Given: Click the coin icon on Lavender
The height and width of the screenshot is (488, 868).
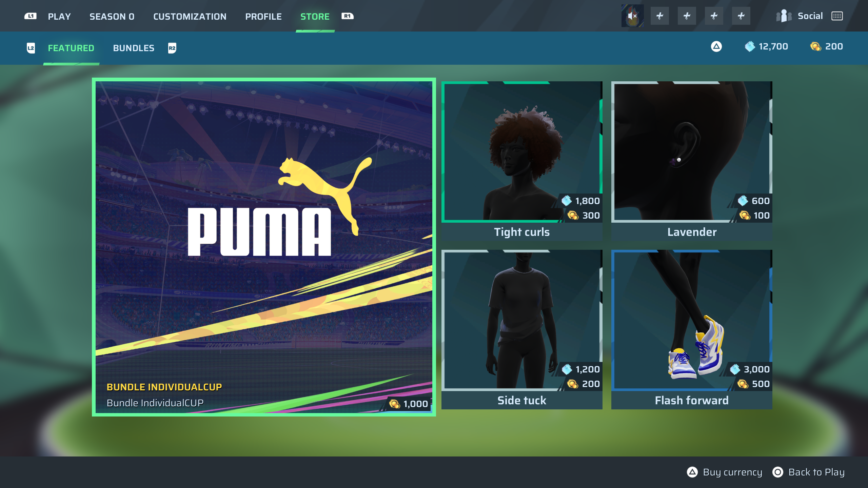Looking at the screenshot, I should point(745,215).
